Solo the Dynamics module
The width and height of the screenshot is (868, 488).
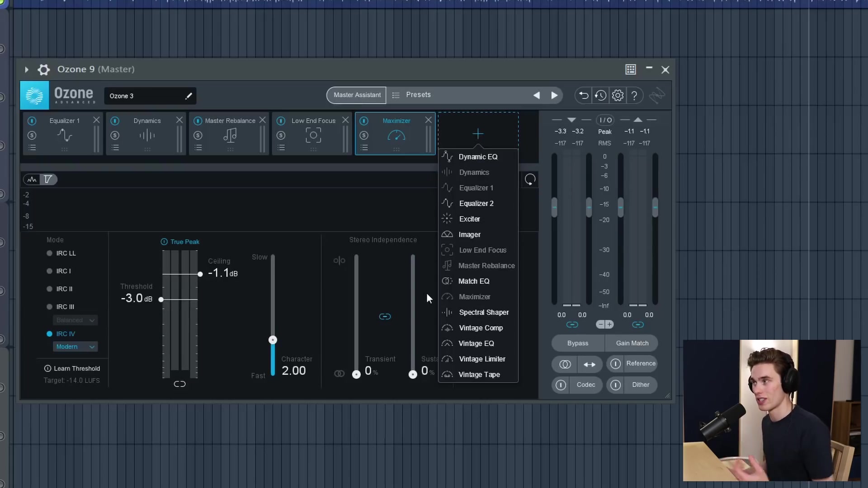(x=115, y=135)
